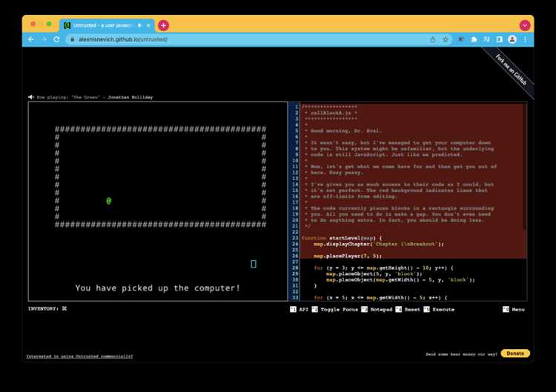This screenshot has height=392, width=556.
Task: Open the Chrome three-dot menu
Action: tap(525, 39)
